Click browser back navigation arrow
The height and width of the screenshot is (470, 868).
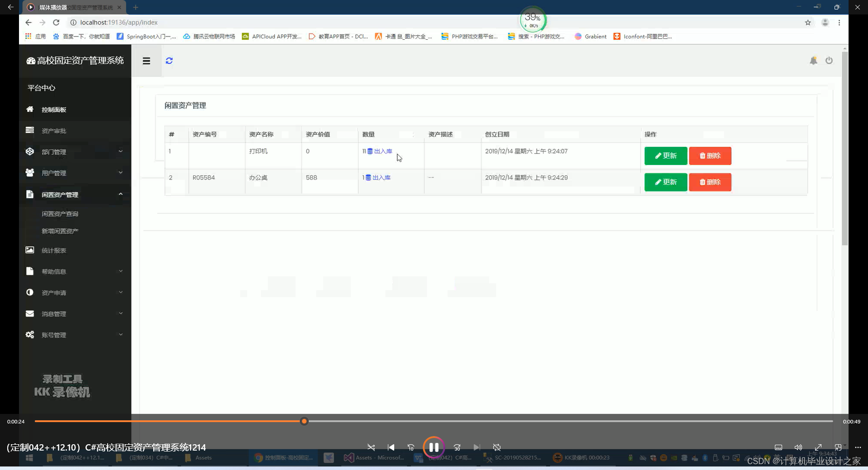(28, 22)
